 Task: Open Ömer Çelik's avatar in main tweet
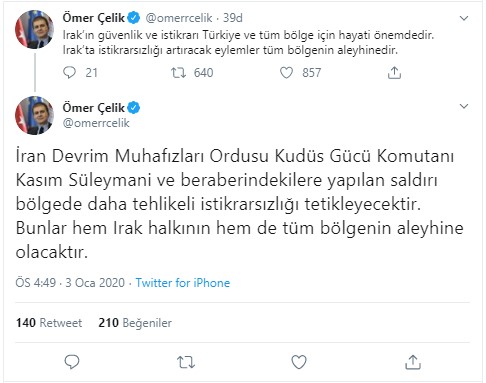click(34, 115)
